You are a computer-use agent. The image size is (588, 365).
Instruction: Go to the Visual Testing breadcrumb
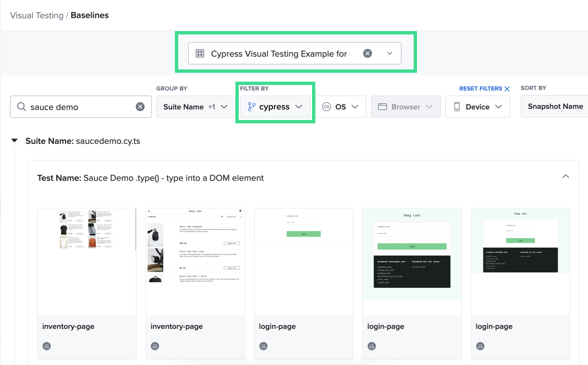(x=37, y=16)
